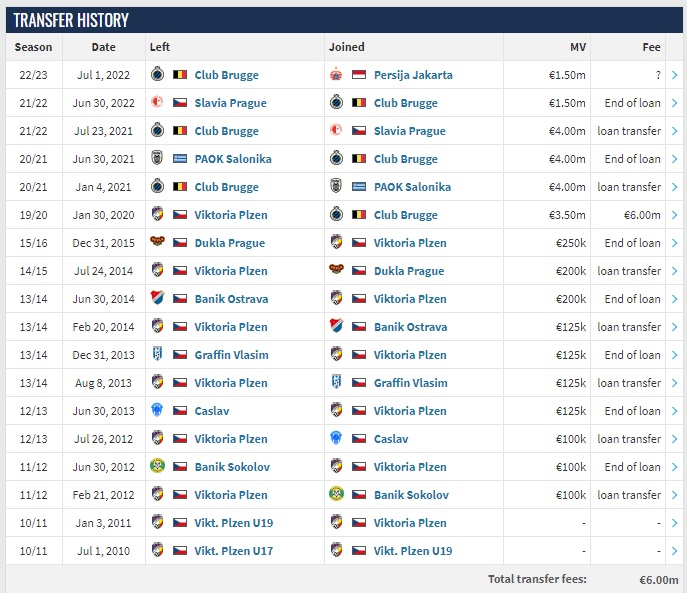
Task: Open details arrow for the €6.00m transfer row
Action: (675, 215)
